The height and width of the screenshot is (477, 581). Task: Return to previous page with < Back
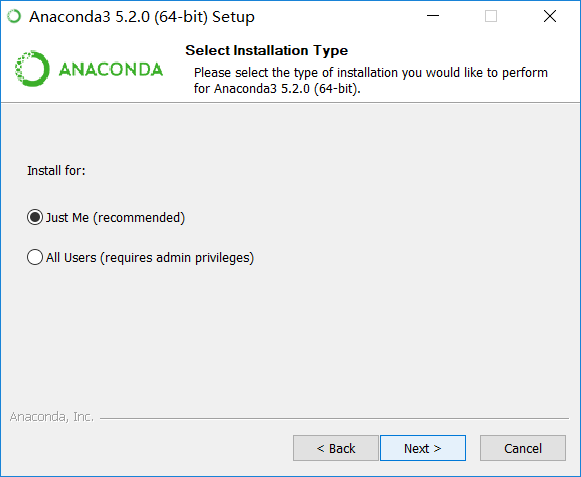(336, 448)
